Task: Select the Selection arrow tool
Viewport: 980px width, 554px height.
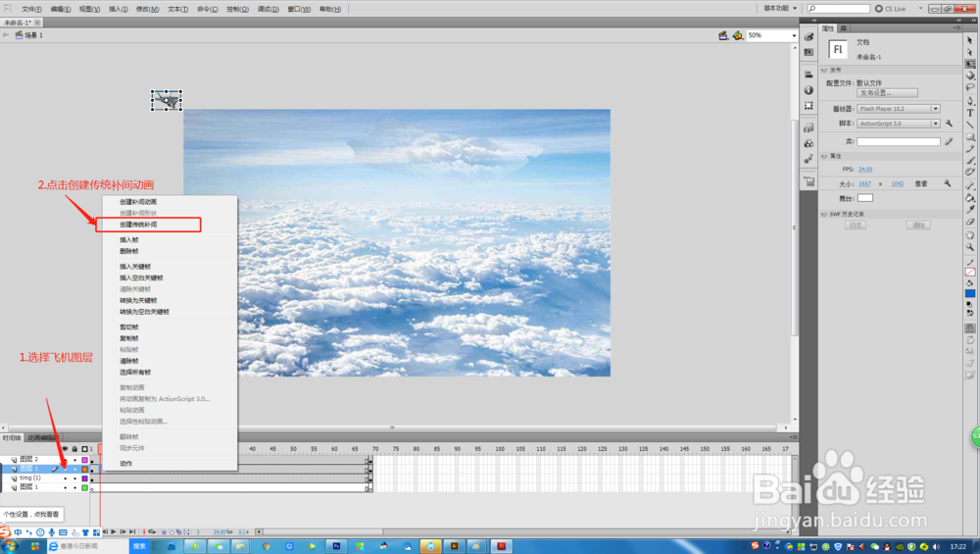Action: [x=970, y=40]
